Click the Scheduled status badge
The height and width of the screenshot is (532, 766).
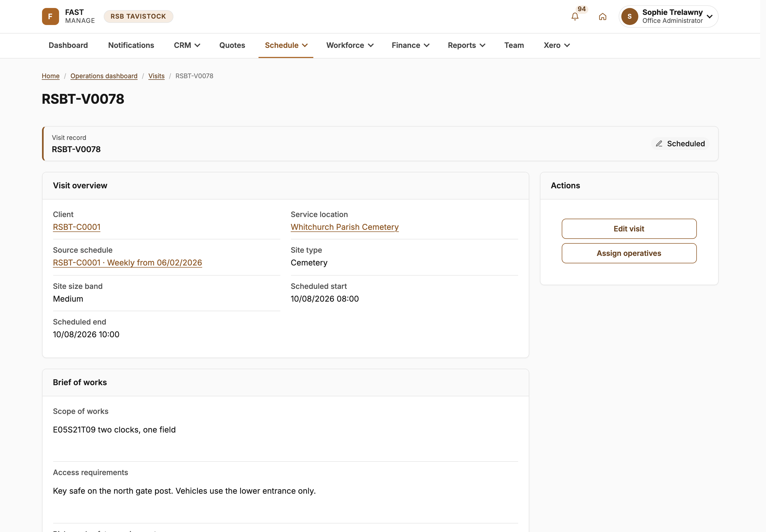[680, 144]
